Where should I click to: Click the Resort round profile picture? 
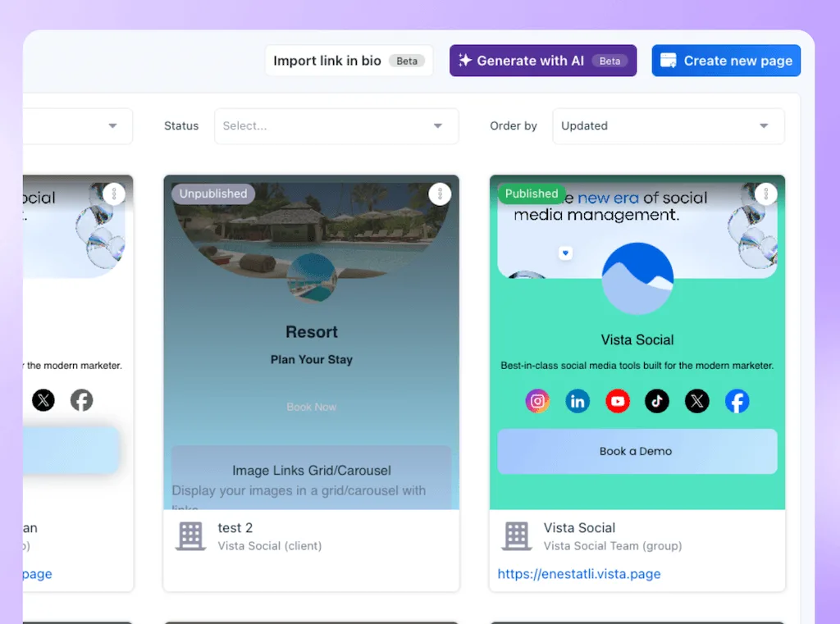click(312, 279)
